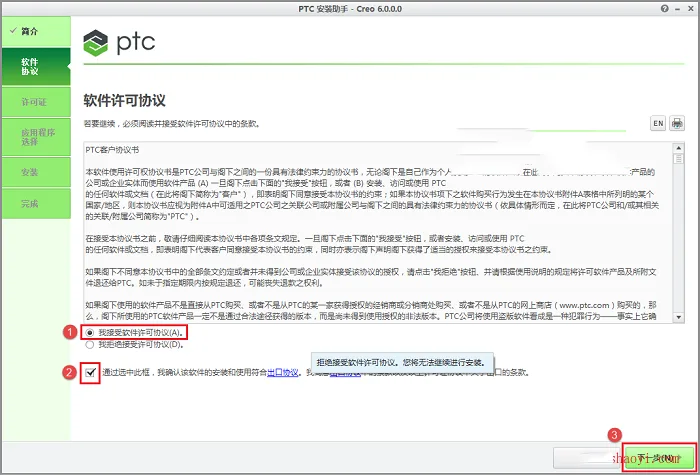Minimize the PTC 安装助手 window

(x=677, y=8)
